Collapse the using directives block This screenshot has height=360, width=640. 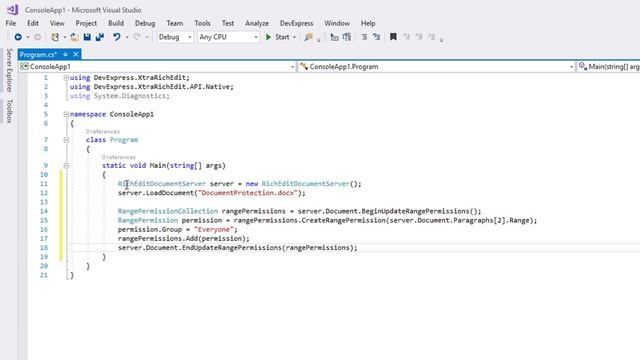[x=66, y=78]
